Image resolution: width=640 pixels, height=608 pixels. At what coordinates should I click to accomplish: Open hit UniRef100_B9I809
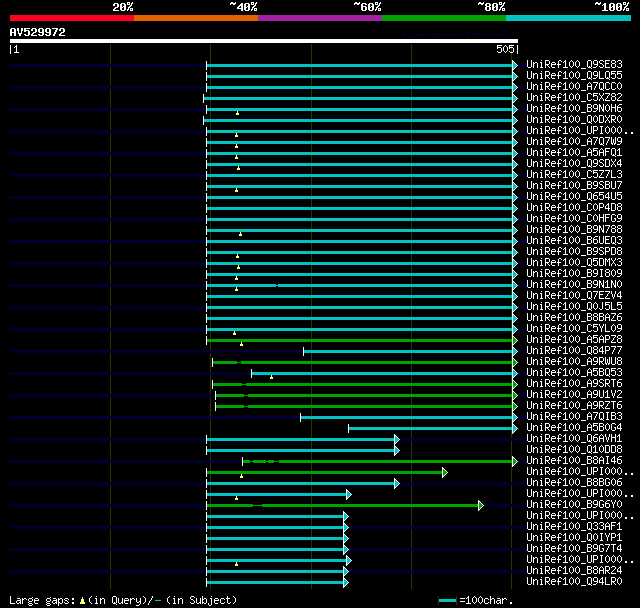tap(574, 274)
